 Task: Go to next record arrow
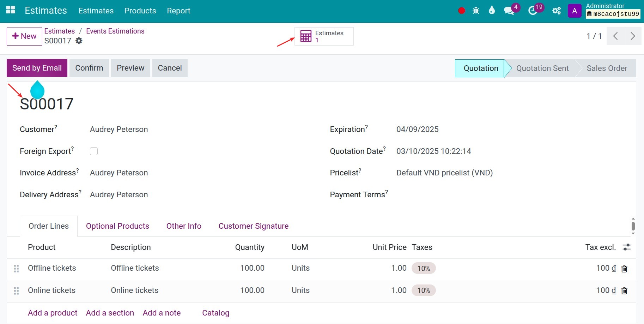click(x=633, y=36)
